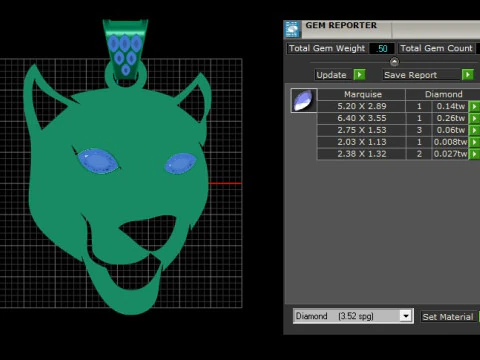The image size is (480, 360).
Task: Select the left eye marquise gem
Action: (x=97, y=161)
